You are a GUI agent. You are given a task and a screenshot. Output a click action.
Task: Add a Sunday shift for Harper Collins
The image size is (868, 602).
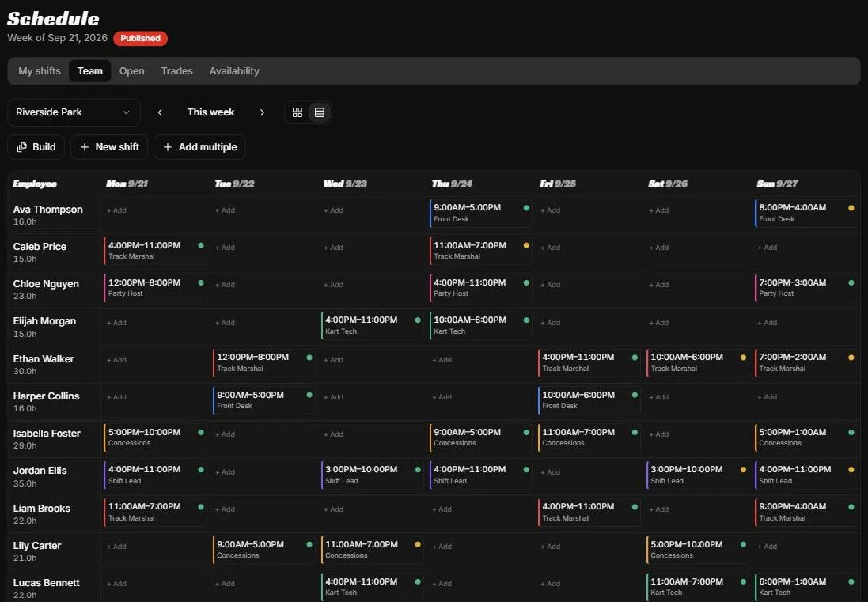(768, 397)
